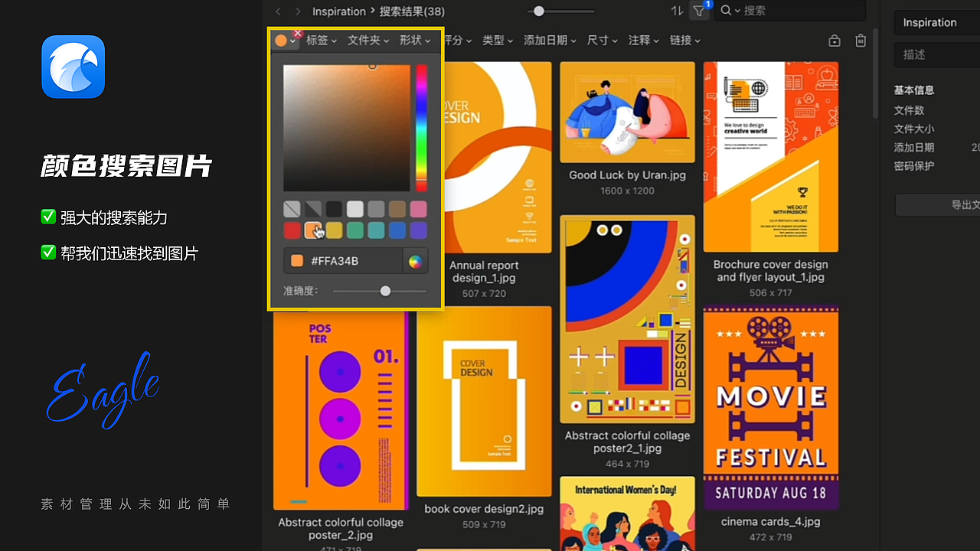Screen dimensions: 980x551
Task: Click the file list vertical scrollbar
Action: click(876, 73)
